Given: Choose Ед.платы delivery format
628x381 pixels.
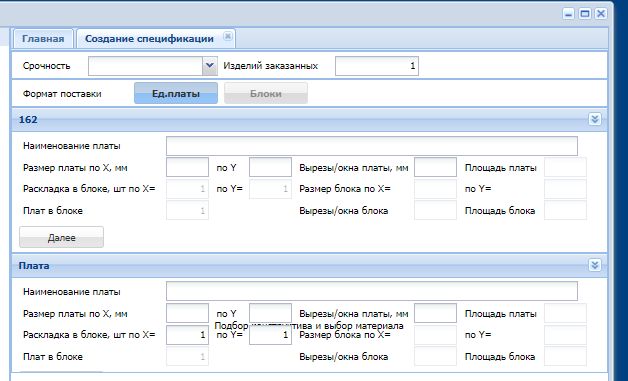Looking at the screenshot, I should pos(176,93).
